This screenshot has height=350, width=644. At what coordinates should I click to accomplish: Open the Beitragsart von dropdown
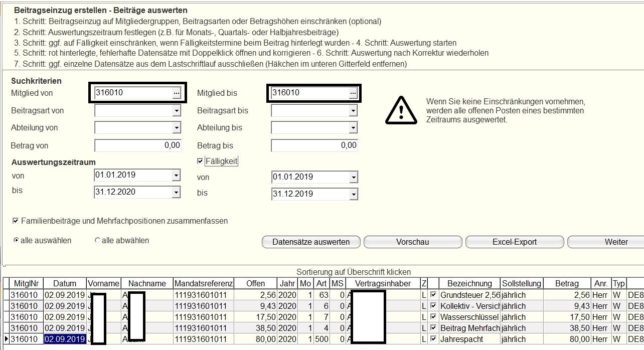176,111
